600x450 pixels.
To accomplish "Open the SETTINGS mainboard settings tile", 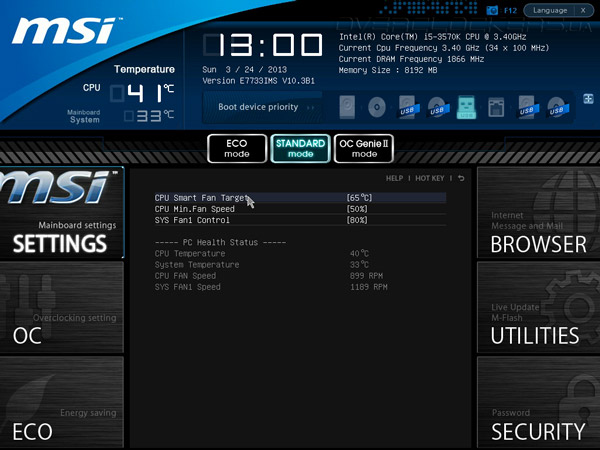I will coord(62,213).
